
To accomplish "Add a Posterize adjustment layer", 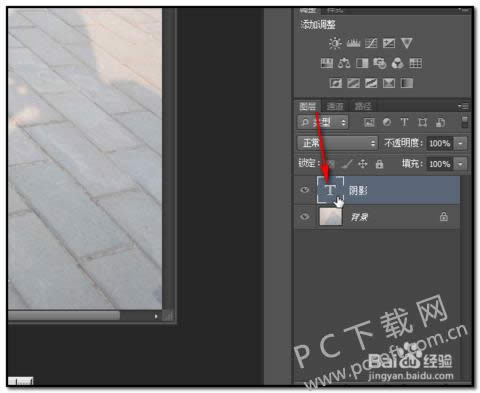I will click(x=353, y=83).
